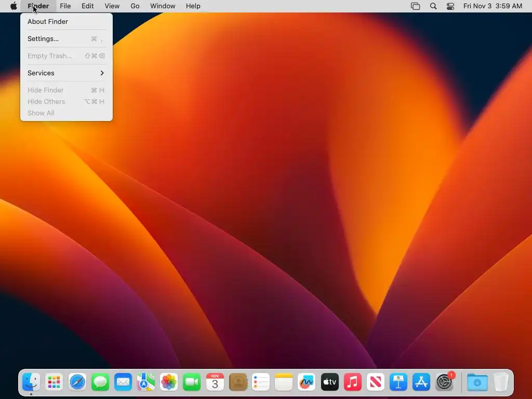Open Apple TV app in Dock
532x399 pixels.
pos(329,382)
